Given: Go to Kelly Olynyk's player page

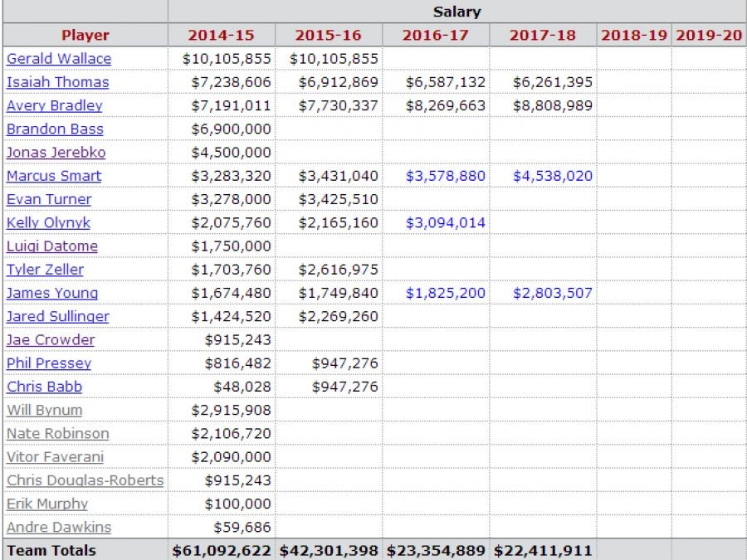Looking at the screenshot, I should click(x=48, y=222).
